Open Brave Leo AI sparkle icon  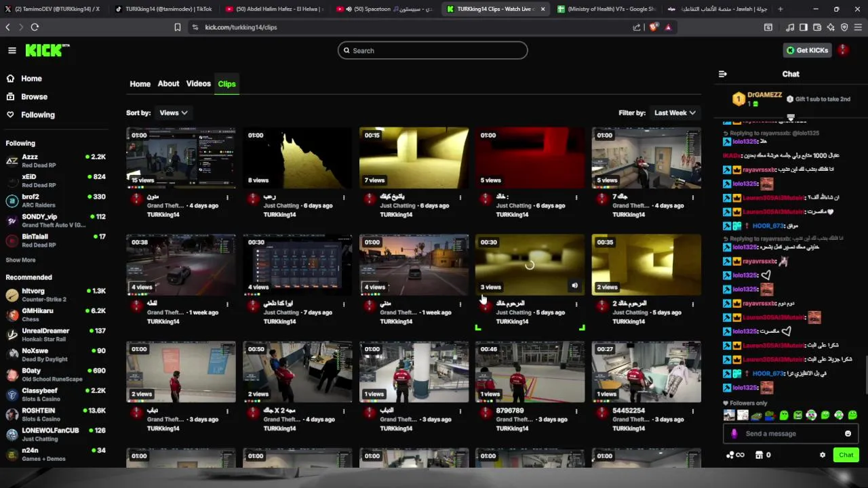831,27
